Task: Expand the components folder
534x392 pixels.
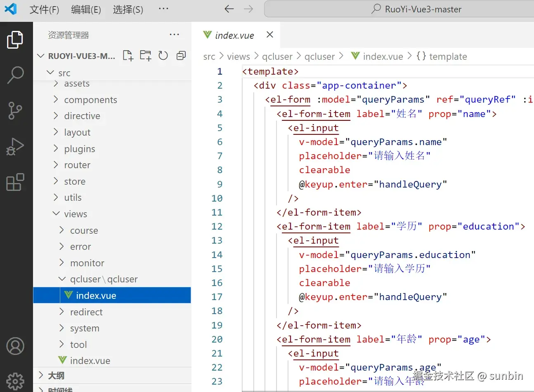Action: coord(90,100)
